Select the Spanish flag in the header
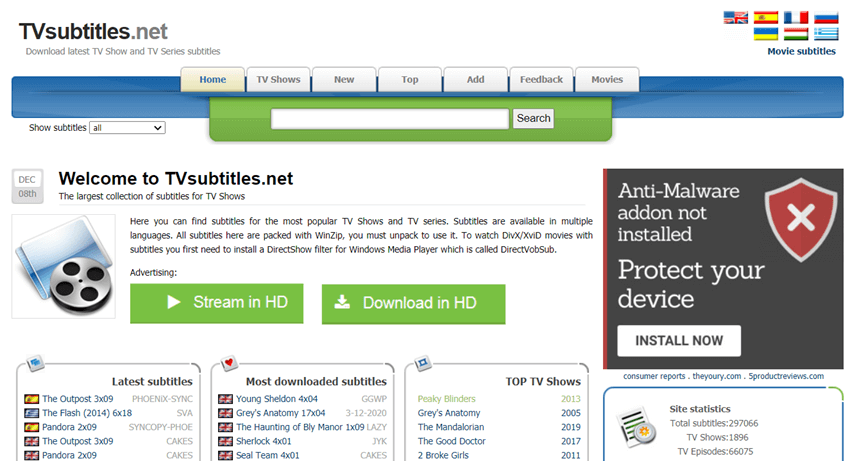Image resolution: width=850 pixels, height=461 pixels. pyautogui.click(x=765, y=17)
